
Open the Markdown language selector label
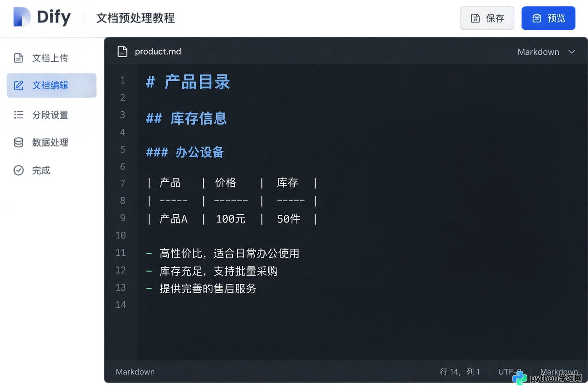538,52
